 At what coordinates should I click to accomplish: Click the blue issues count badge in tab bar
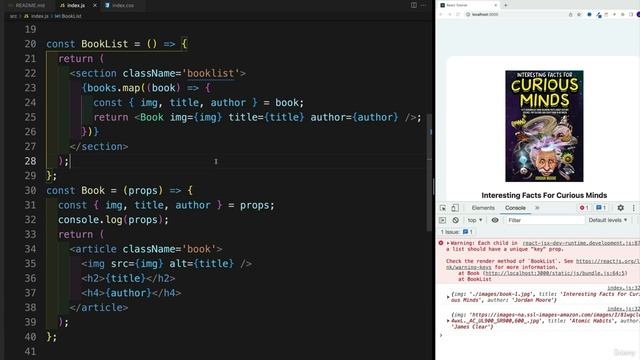tap(601, 208)
